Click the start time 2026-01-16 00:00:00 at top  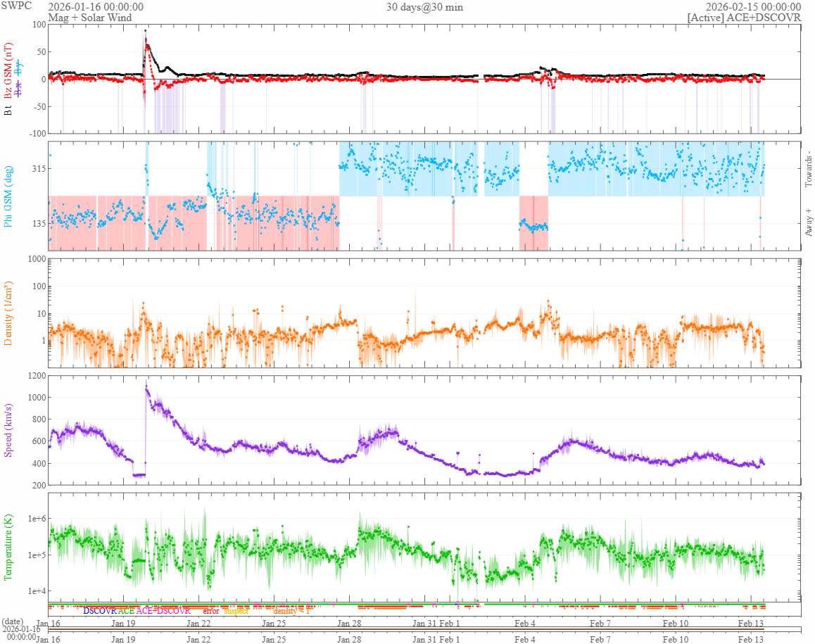[x=96, y=7]
